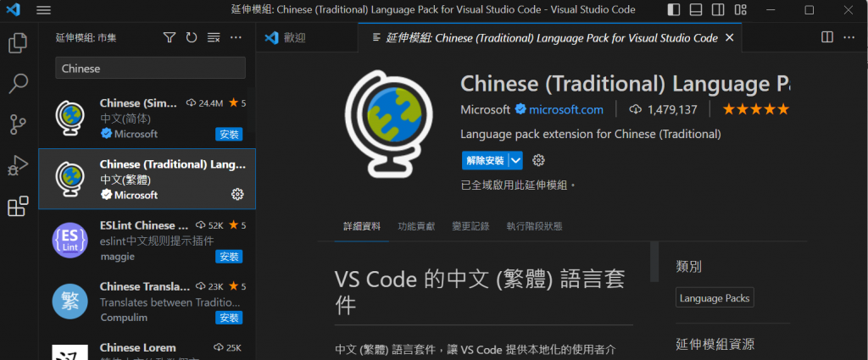Open the Run and Debug view
Screen dimensions: 868x360
(x=19, y=165)
